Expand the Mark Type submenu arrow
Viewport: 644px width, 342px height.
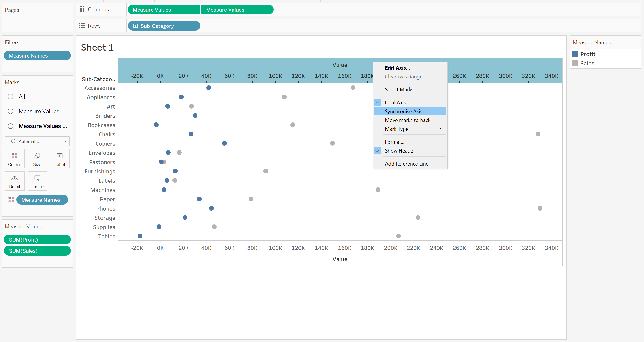click(440, 129)
